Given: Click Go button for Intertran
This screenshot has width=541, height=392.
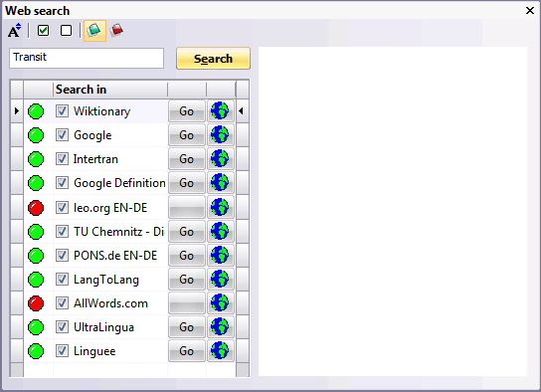Looking at the screenshot, I should tap(187, 159).
